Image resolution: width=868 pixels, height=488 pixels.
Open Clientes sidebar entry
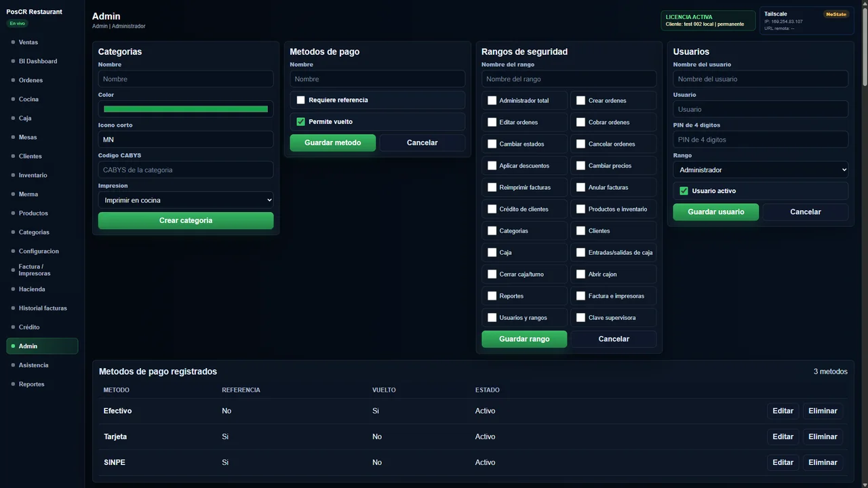42,156
